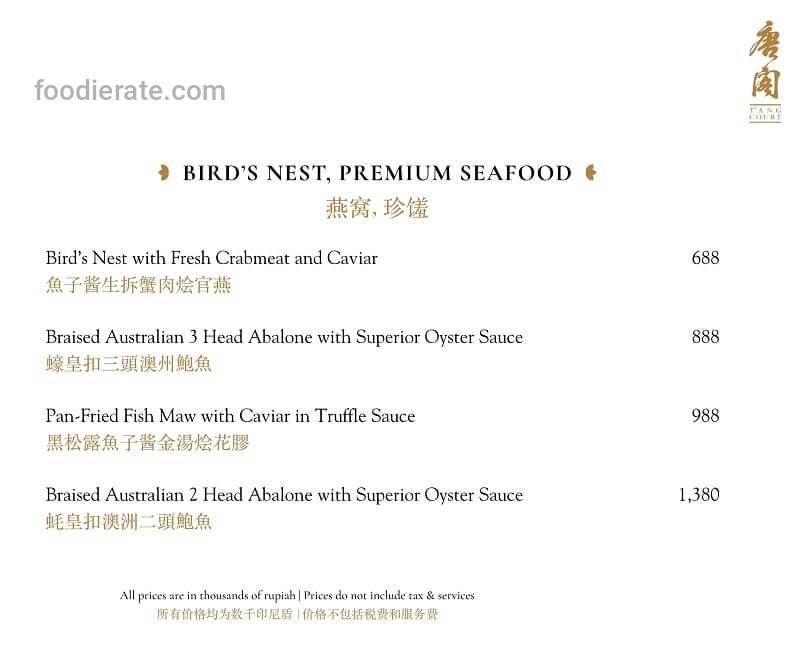
Task: Select Braised Australian 2 Head Abalone item
Action: pyautogui.click(x=284, y=495)
